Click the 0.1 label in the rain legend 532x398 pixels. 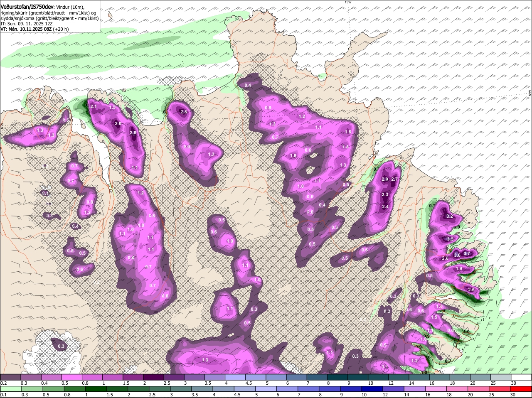[3, 395]
